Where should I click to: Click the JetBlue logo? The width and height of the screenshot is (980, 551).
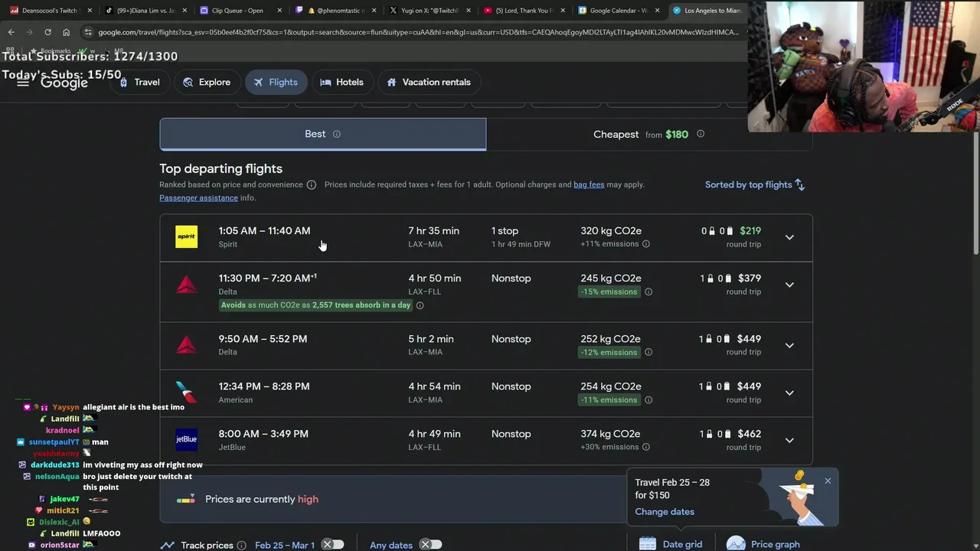(186, 440)
